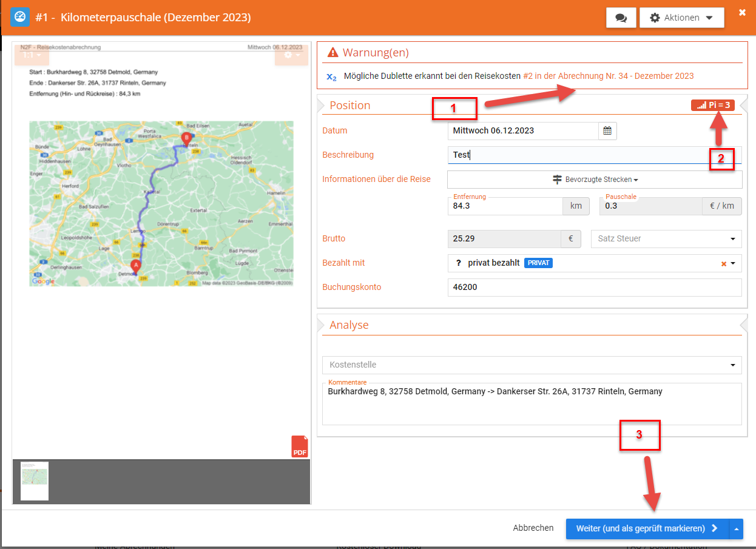Click the mileage gauge icon in header
756x549 pixels.
coord(21,17)
